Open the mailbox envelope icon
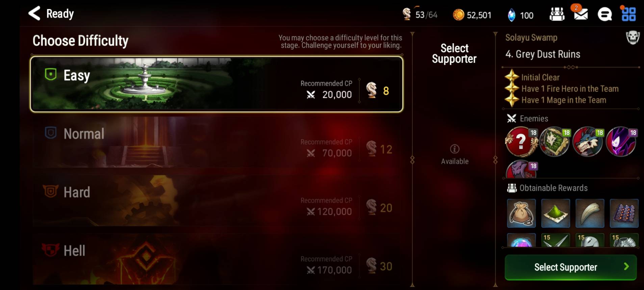 click(x=581, y=14)
